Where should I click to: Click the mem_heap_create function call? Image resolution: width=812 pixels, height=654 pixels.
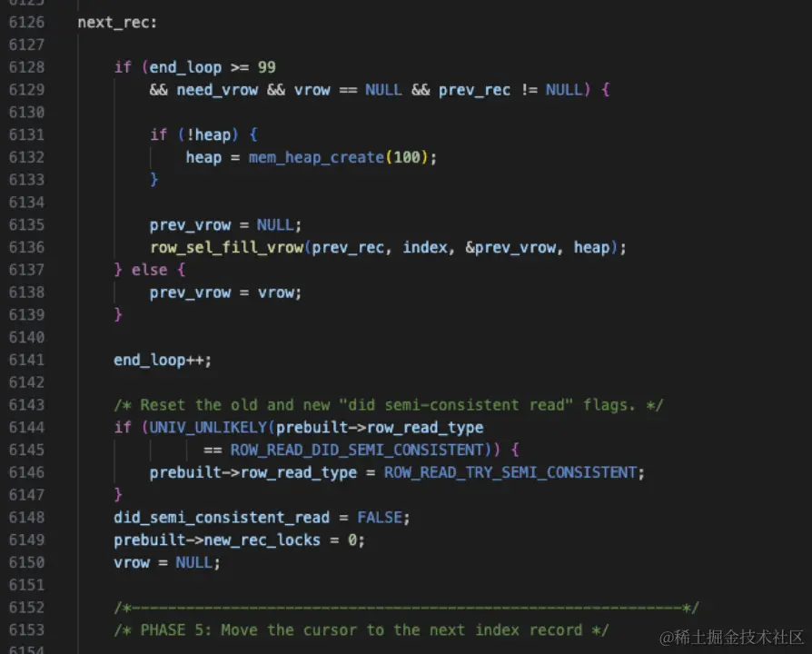(316, 157)
